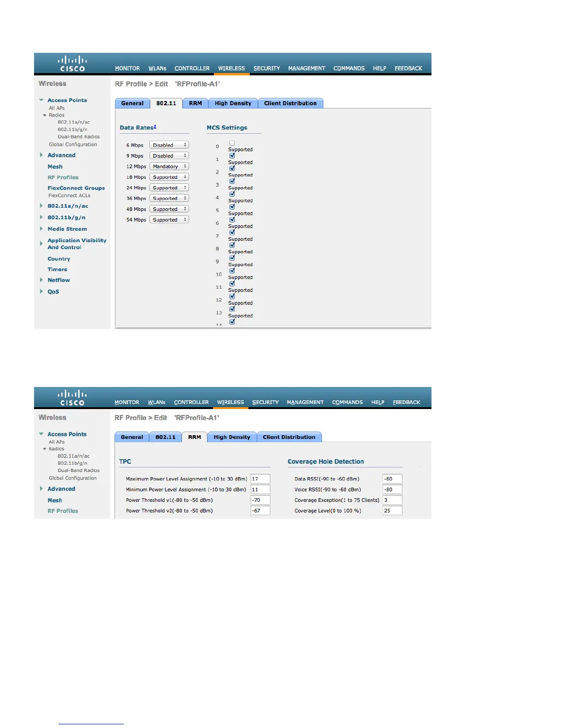Image resolution: width=563 pixels, height=728 pixels.
Task: Click the Cisco logo above the 802.11 tab page
Action: tap(72, 64)
